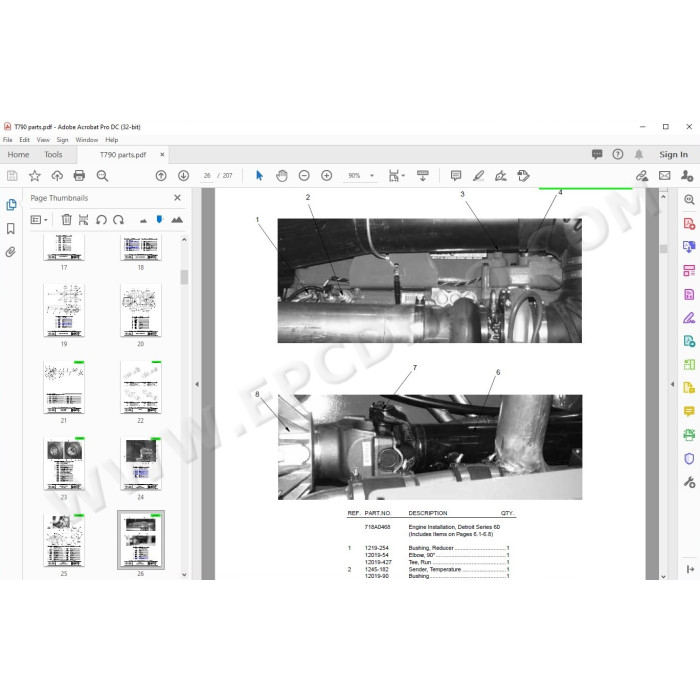The image size is (700, 700).
Task: Click the thumbnails panel scrollbar
Action: pos(184,277)
